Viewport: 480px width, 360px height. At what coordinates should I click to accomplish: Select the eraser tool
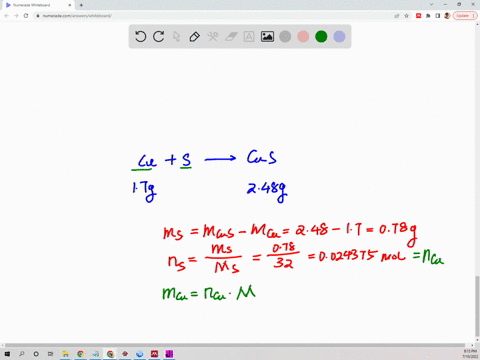click(x=231, y=36)
